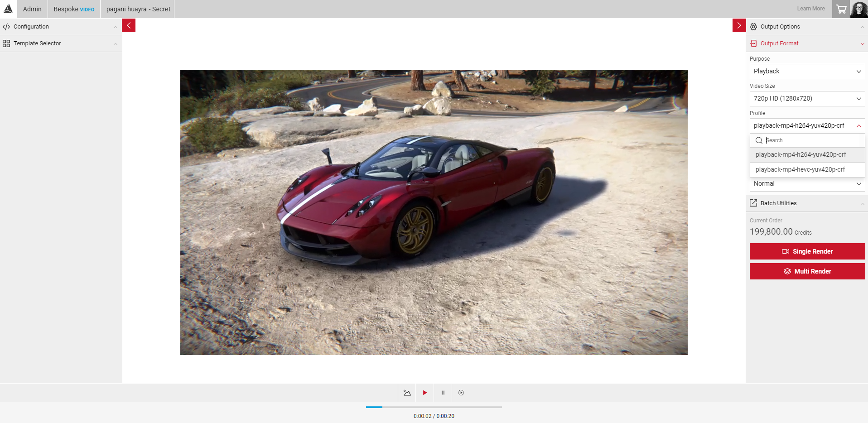This screenshot has height=423, width=868.
Task: Click the Multi Render button
Action: pos(807,271)
